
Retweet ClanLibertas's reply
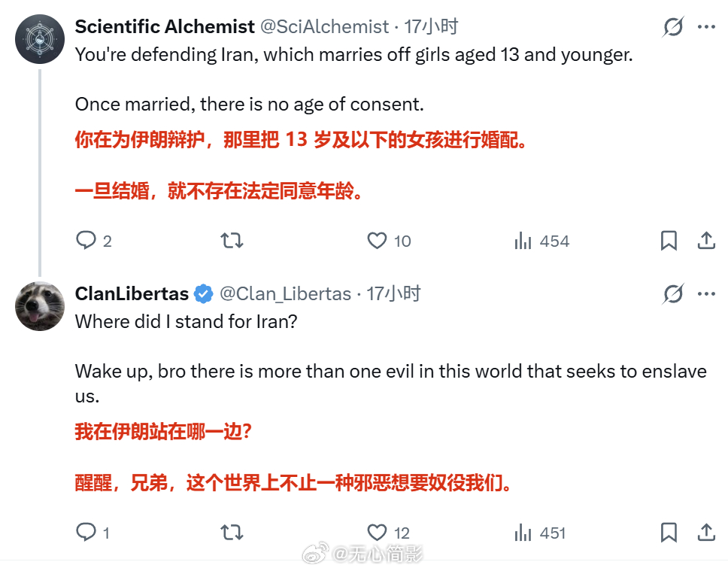(232, 533)
